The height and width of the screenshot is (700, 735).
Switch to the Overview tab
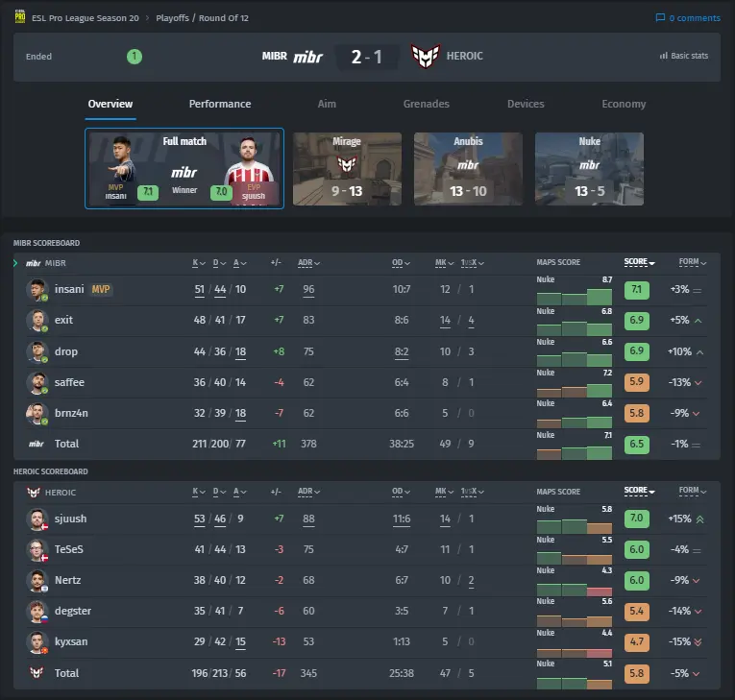(110, 104)
